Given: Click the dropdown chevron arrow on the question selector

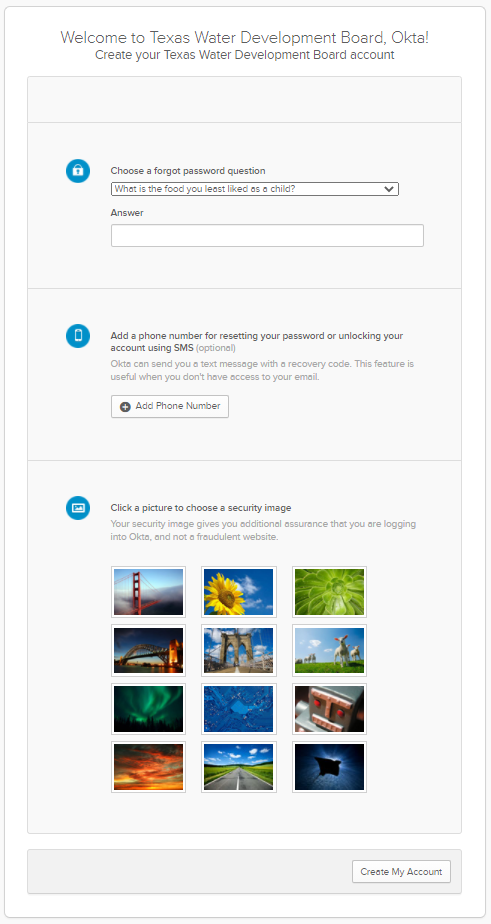Looking at the screenshot, I should tap(388, 189).
